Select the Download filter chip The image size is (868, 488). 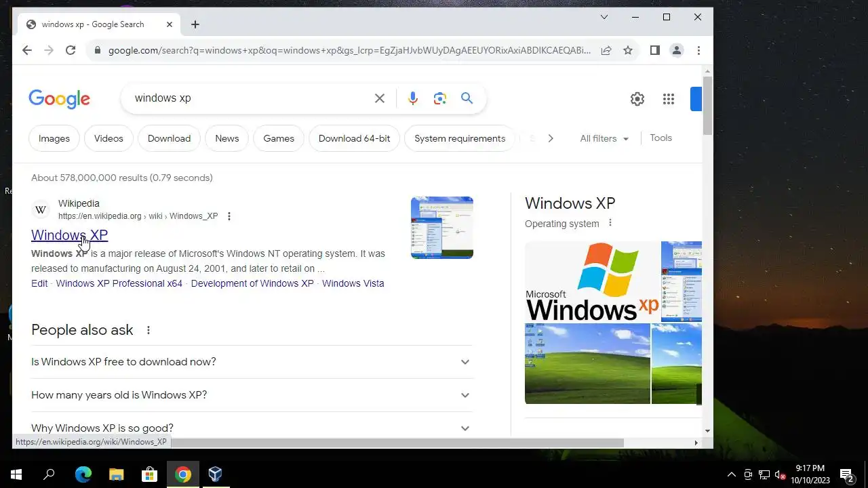[x=169, y=138]
